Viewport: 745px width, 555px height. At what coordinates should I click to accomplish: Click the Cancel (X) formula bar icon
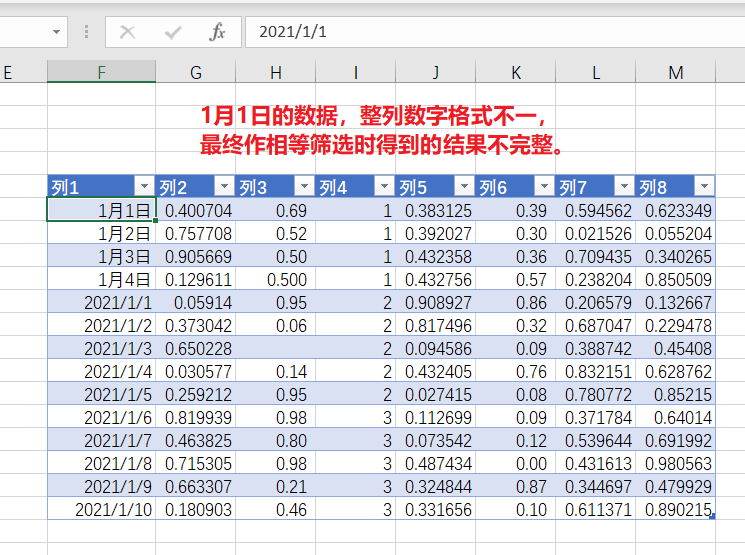tap(127, 32)
